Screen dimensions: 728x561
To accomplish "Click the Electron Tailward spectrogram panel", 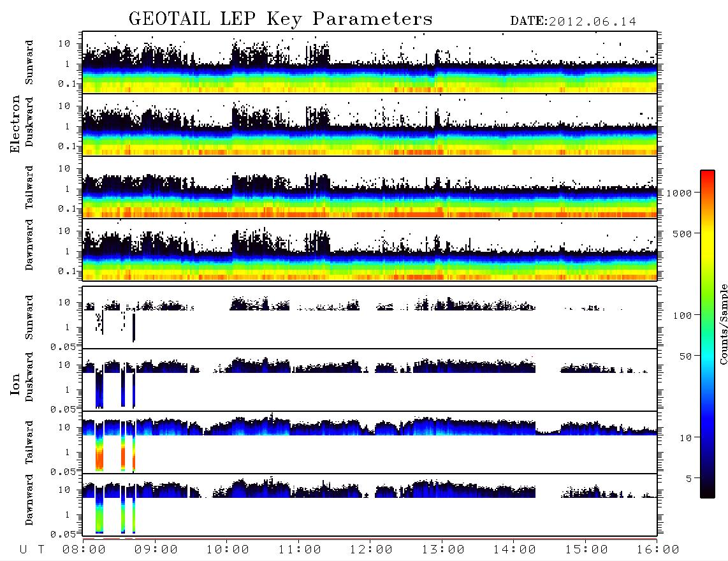I will pyautogui.click(x=370, y=187).
